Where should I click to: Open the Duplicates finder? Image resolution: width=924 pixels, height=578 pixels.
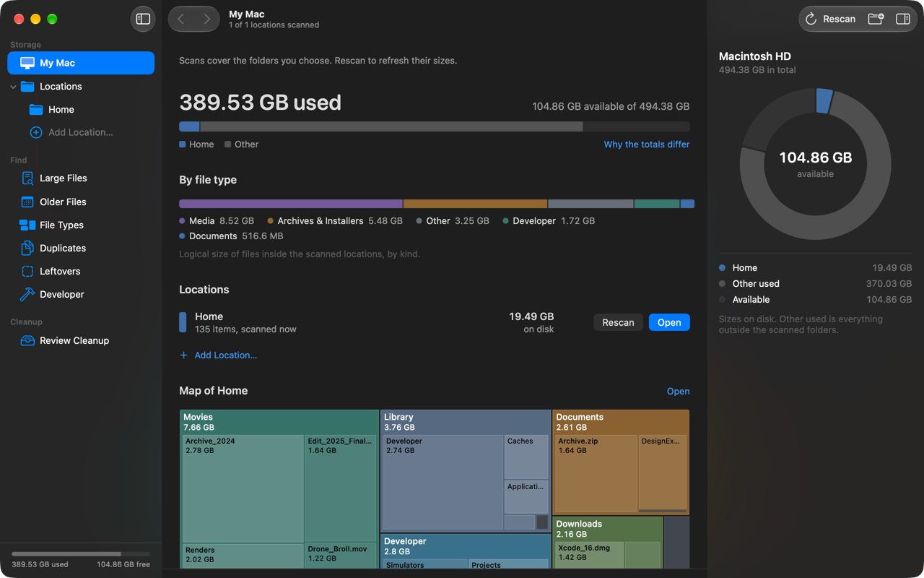81,248
